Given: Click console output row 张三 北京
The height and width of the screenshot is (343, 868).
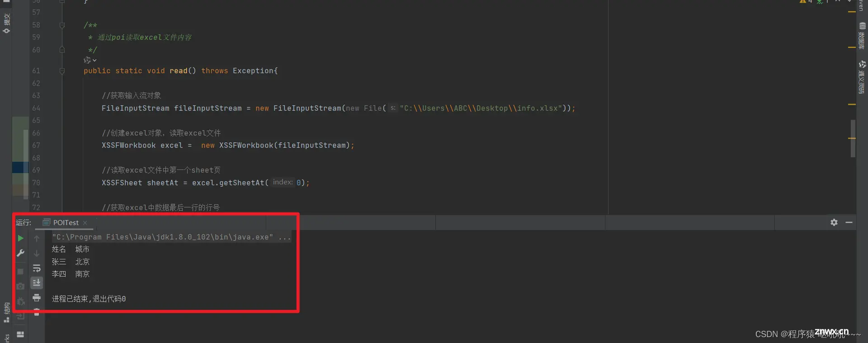Looking at the screenshot, I should pyautogui.click(x=71, y=262).
